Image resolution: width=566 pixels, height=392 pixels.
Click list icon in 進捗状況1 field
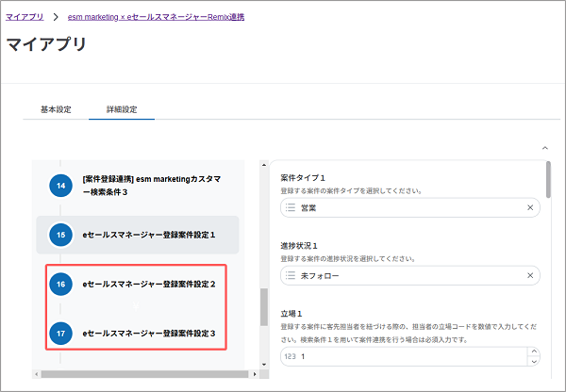[291, 276]
